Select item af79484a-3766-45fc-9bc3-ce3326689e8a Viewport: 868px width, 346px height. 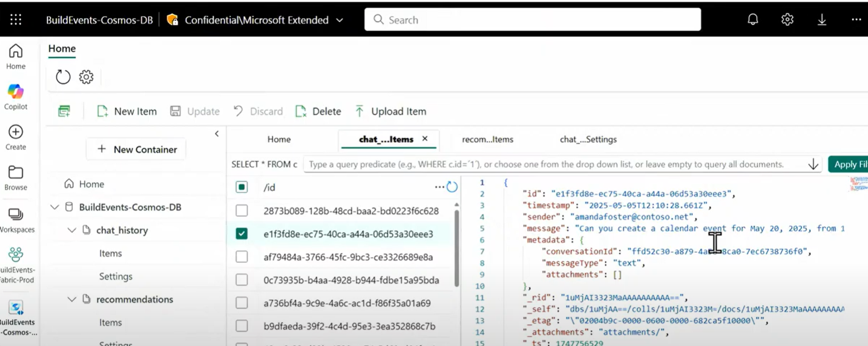348,257
